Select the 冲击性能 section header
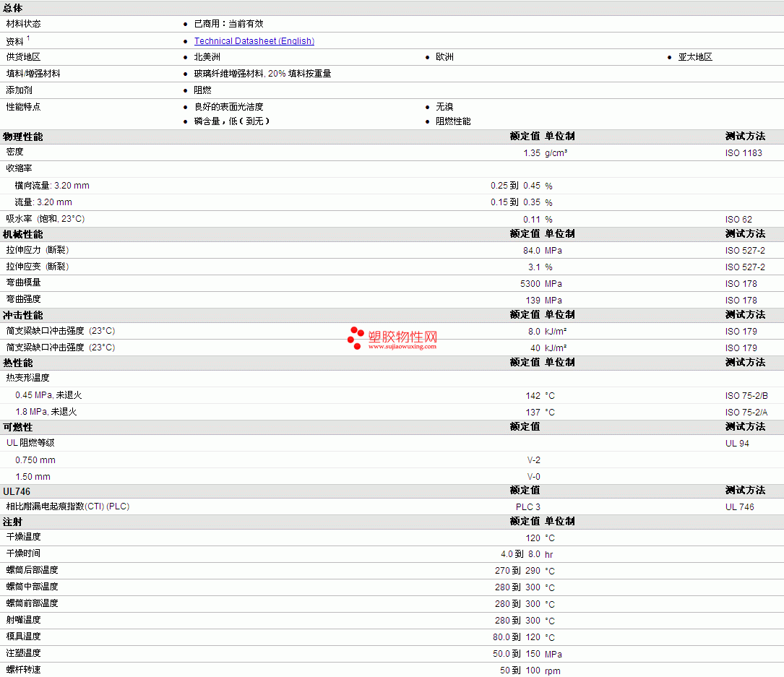784x677 pixels. 23,315
